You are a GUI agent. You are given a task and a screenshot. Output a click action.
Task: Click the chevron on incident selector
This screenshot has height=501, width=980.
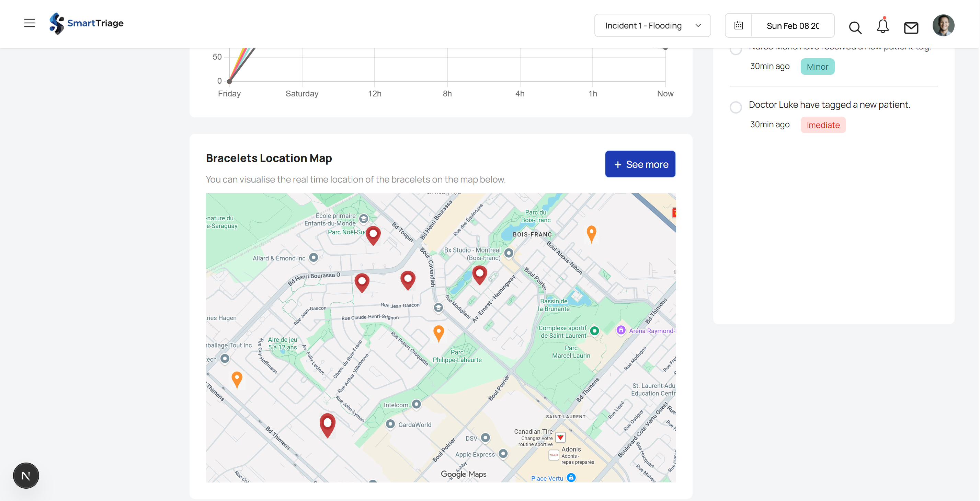pyautogui.click(x=698, y=25)
